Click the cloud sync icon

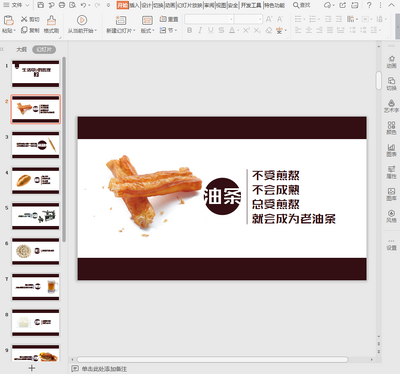coord(327,5)
